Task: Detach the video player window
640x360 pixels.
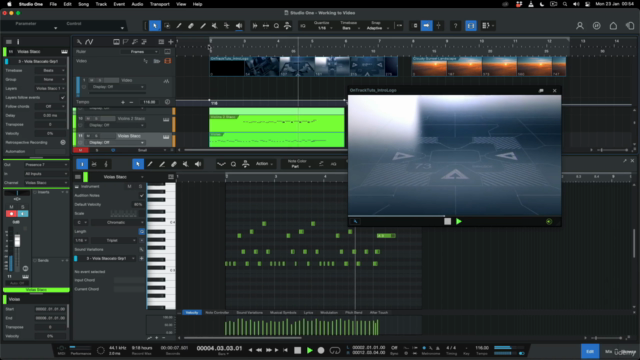Action: [541, 91]
